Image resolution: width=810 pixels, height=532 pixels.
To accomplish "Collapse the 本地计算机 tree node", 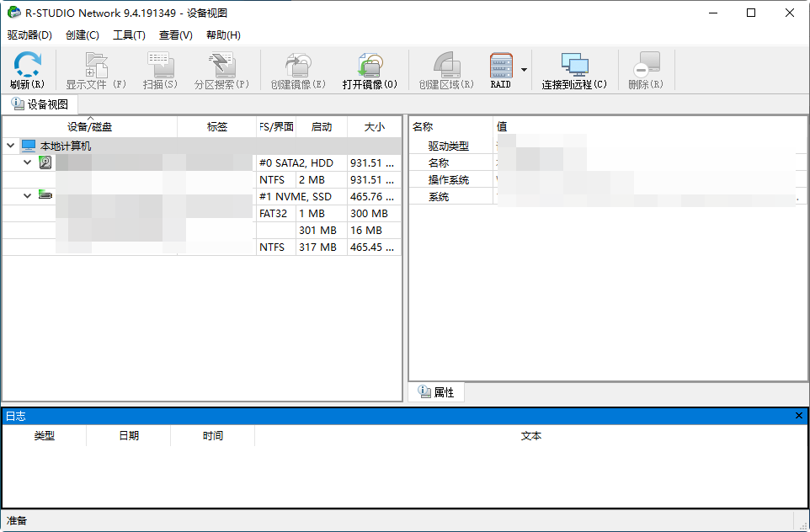I will click(10, 145).
